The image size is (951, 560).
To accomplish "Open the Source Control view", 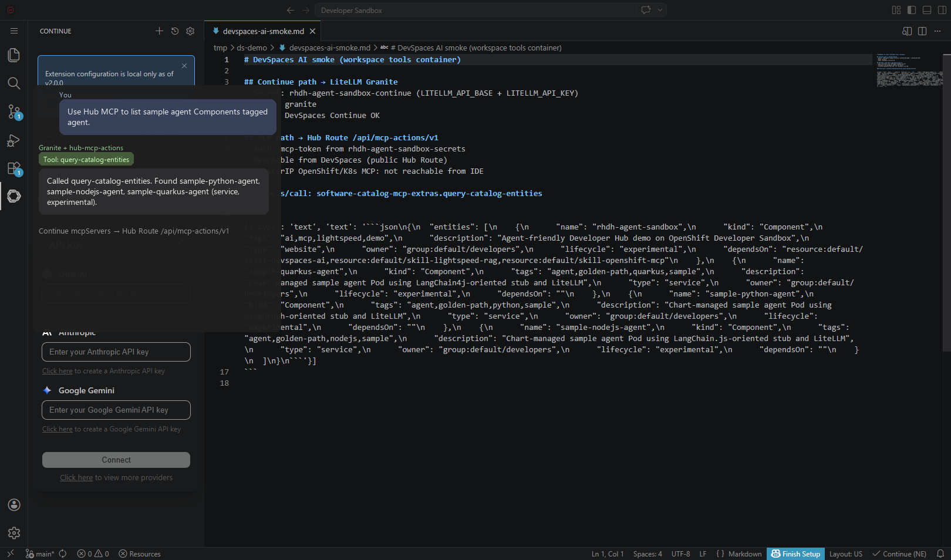I will coord(14,112).
